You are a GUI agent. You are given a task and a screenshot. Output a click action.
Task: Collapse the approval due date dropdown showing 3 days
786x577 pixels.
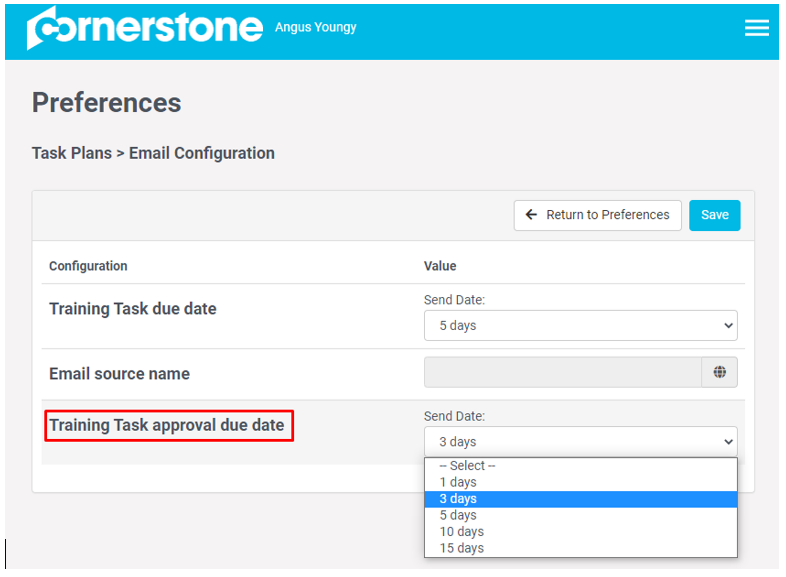(x=580, y=442)
